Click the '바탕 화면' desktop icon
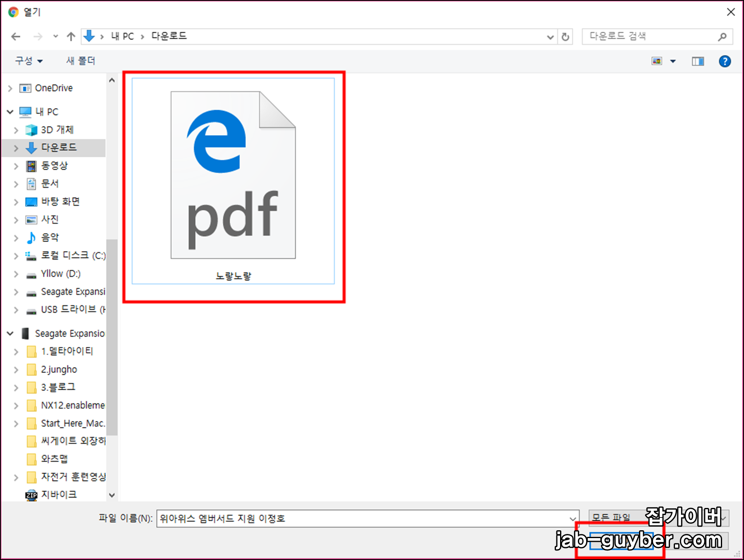Screen dimensions: 744x560 click(31, 202)
